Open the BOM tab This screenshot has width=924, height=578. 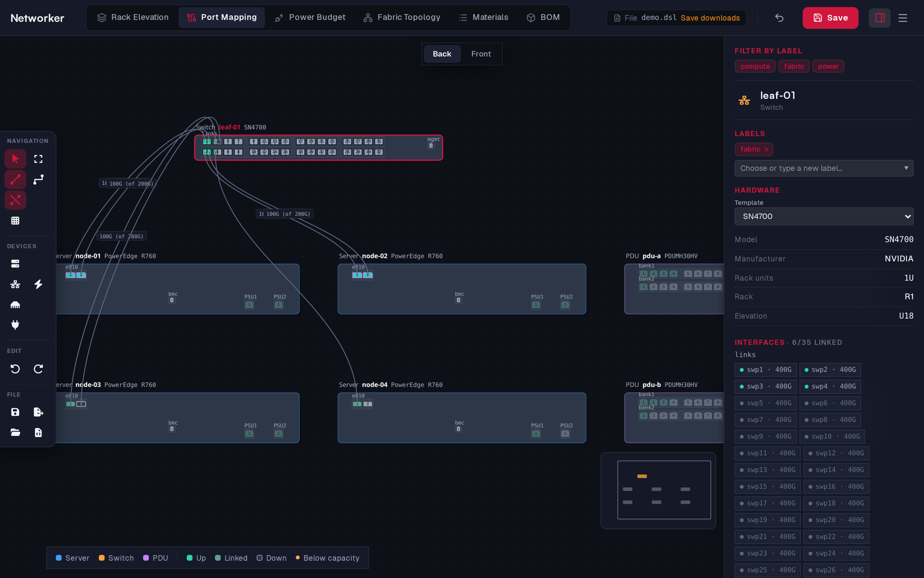(x=543, y=18)
